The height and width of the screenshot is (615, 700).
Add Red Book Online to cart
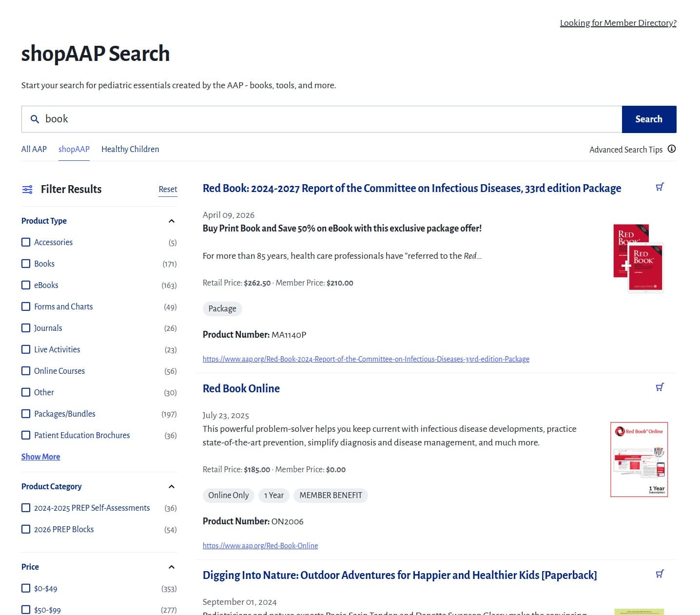tap(660, 387)
